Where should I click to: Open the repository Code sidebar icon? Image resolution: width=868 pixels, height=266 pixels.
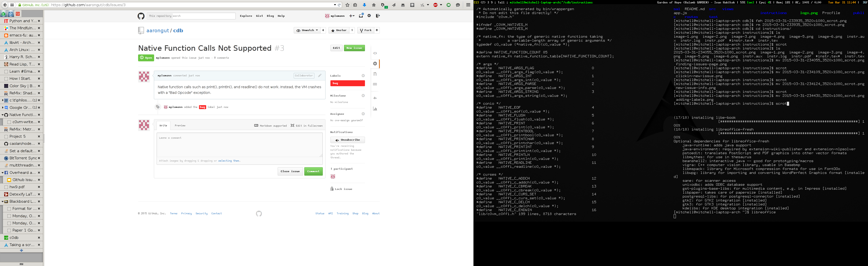point(375,53)
